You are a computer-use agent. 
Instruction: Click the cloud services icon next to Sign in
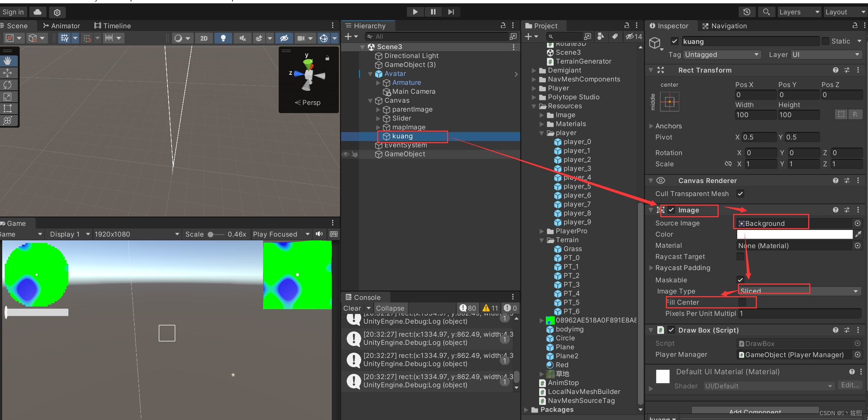tap(38, 12)
